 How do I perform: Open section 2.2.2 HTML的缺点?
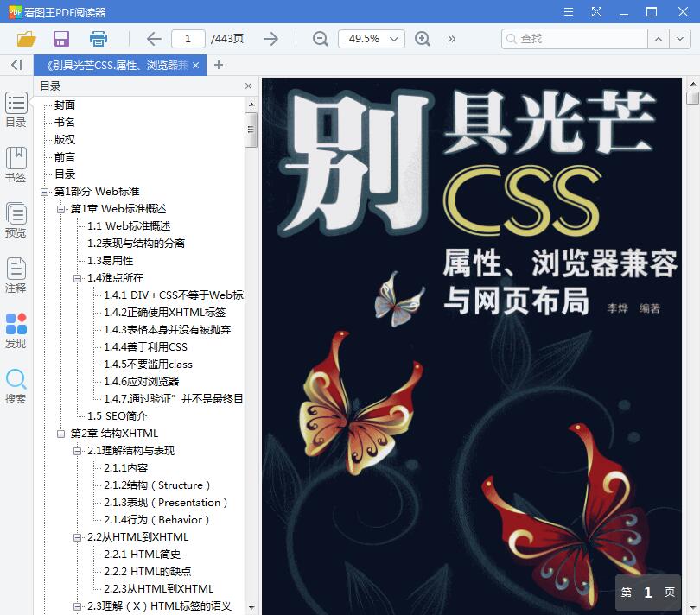tap(148, 572)
